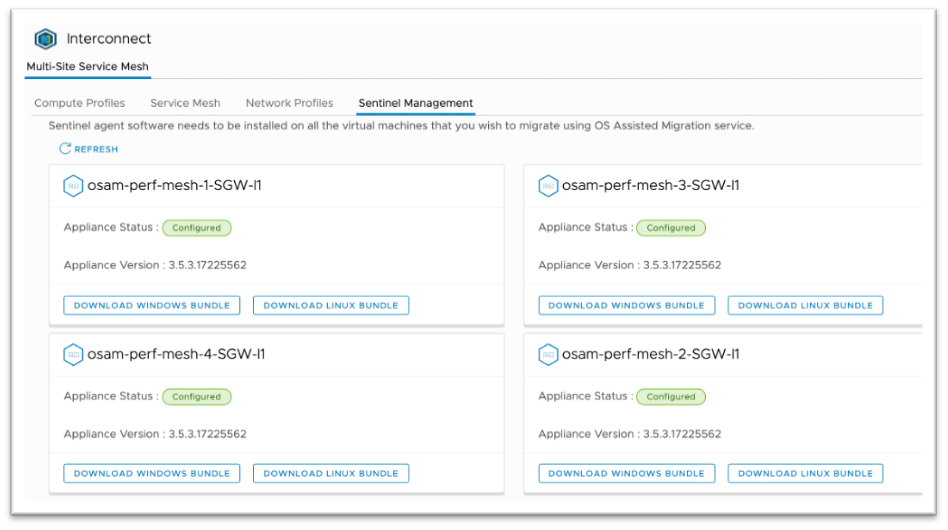This screenshot has width=948, height=530.
Task: Download Linux bundle for osam-perf-mesh-1-SGW-I1
Action: [x=331, y=305]
